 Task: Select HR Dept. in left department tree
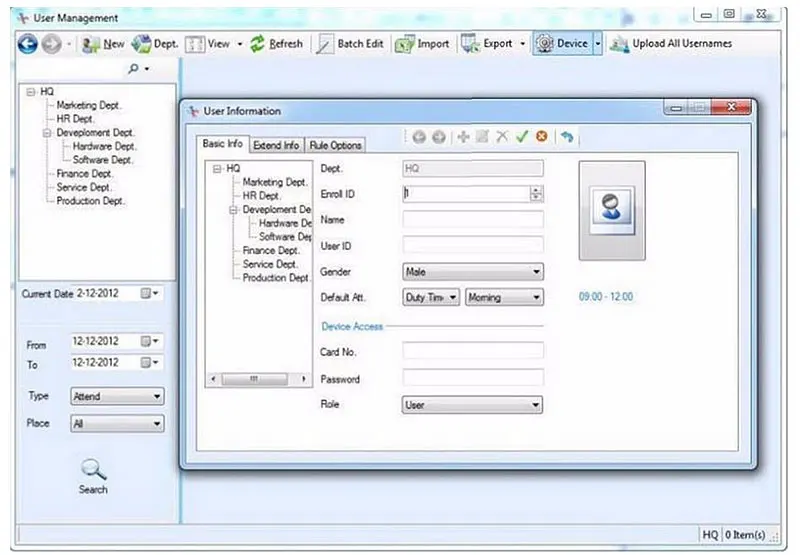point(74,119)
